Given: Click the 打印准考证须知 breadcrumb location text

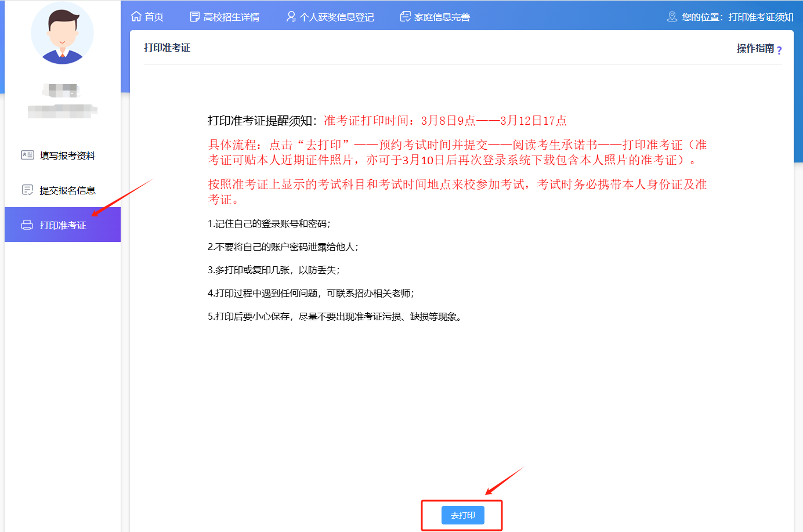Looking at the screenshot, I should [x=761, y=17].
